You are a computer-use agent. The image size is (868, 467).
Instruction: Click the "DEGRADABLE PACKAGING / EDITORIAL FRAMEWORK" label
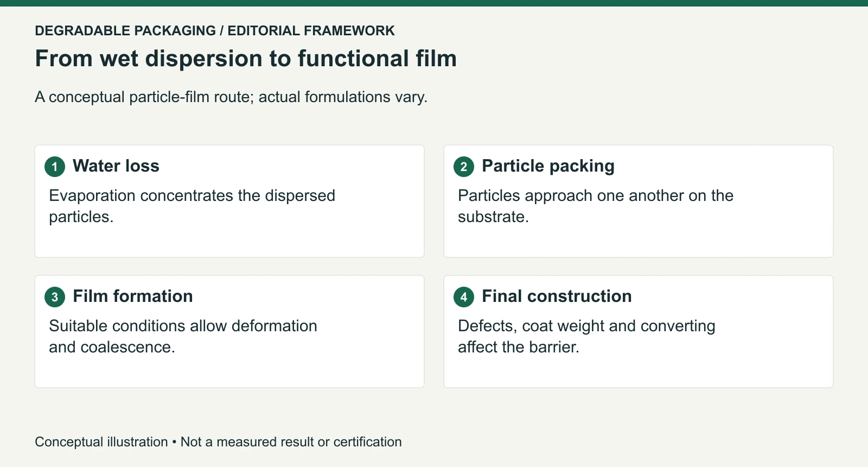pyautogui.click(x=215, y=30)
